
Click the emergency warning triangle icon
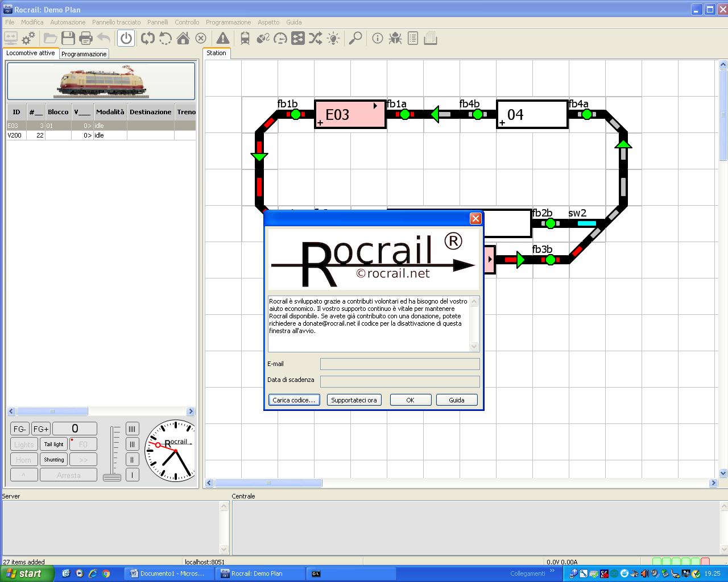pyautogui.click(x=223, y=38)
